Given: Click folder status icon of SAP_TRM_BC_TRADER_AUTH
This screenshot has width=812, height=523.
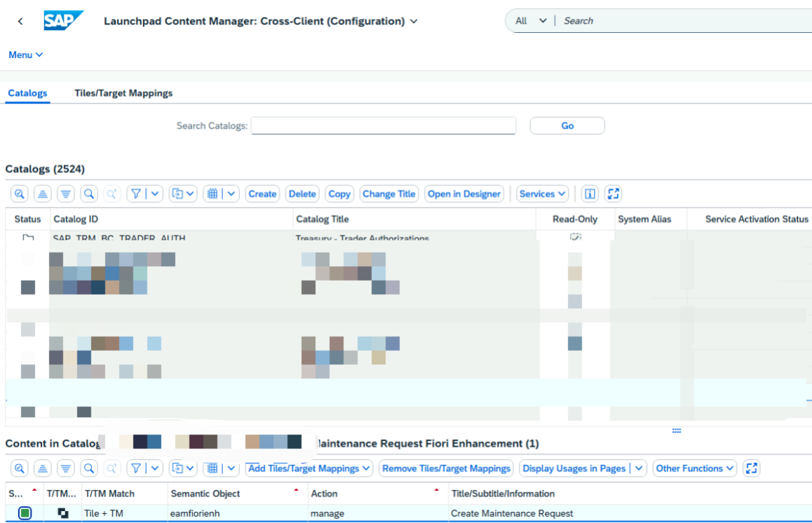Looking at the screenshot, I should tap(28, 237).
